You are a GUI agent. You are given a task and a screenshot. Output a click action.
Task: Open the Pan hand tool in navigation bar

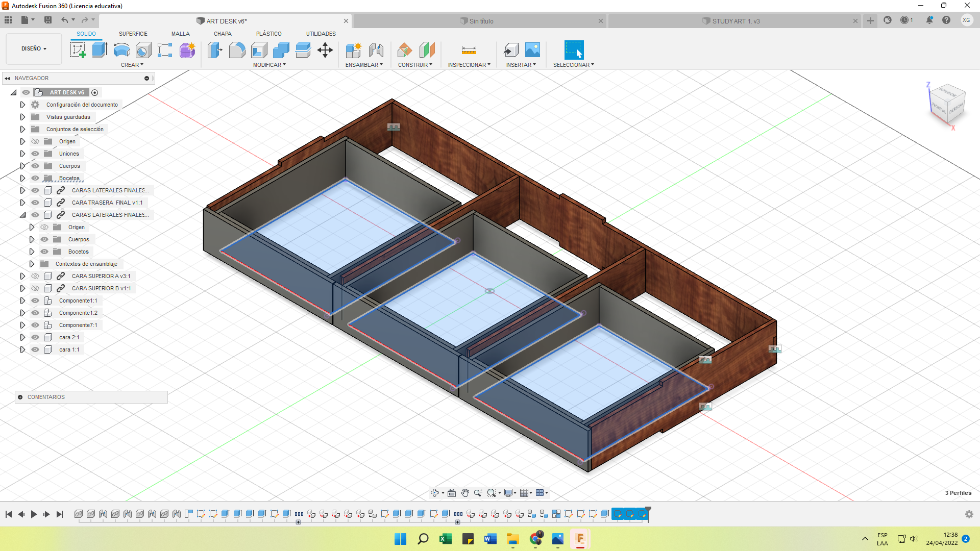pyautogui.click(x=465, y=493)
